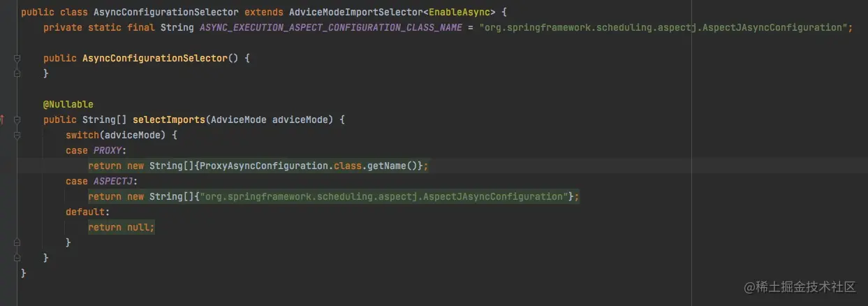Click the 'PROXY' case label
Image resolution: width=868 pixels, height=306 pixels.
tap(108, 150)
